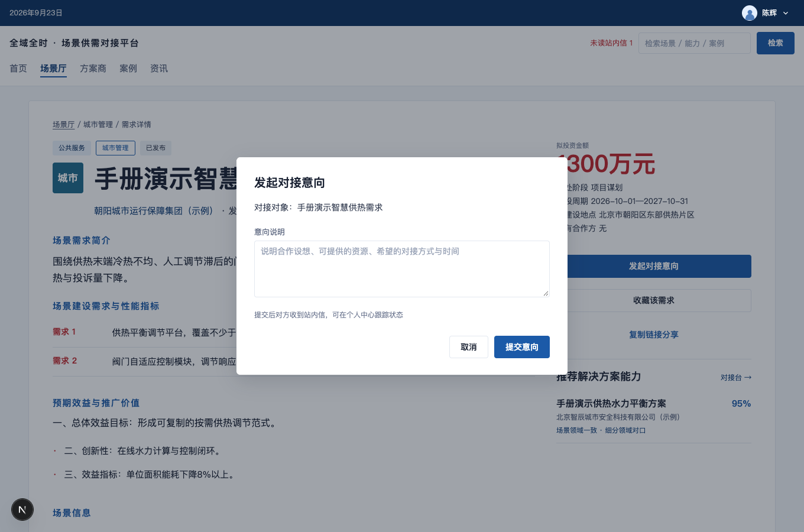
Task: Click the 需求 2 row label
Action: (x=65, y=361)
